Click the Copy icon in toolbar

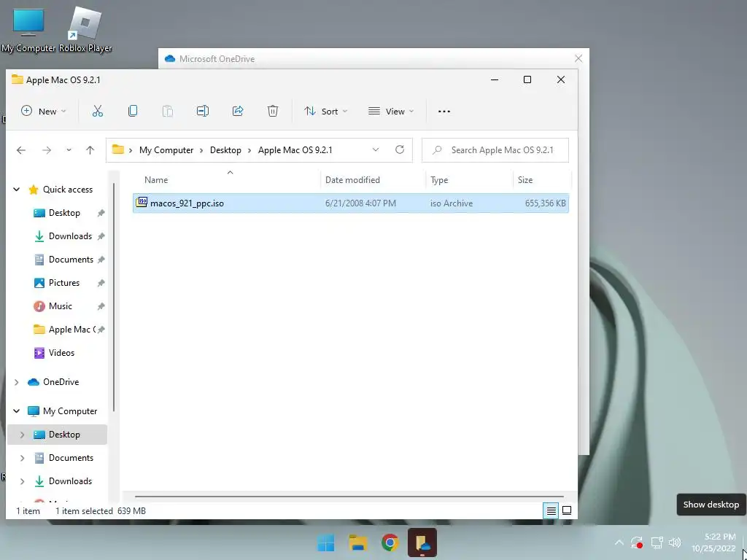133,111
